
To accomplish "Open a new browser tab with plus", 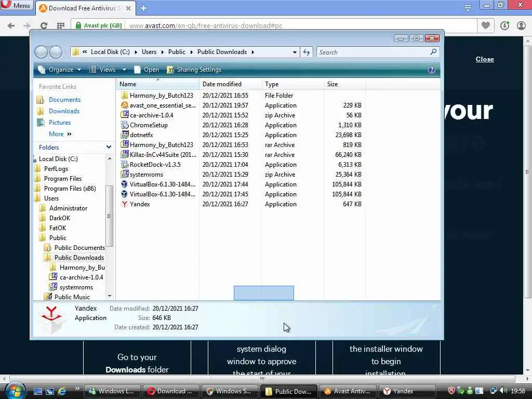I will point(143,8).
